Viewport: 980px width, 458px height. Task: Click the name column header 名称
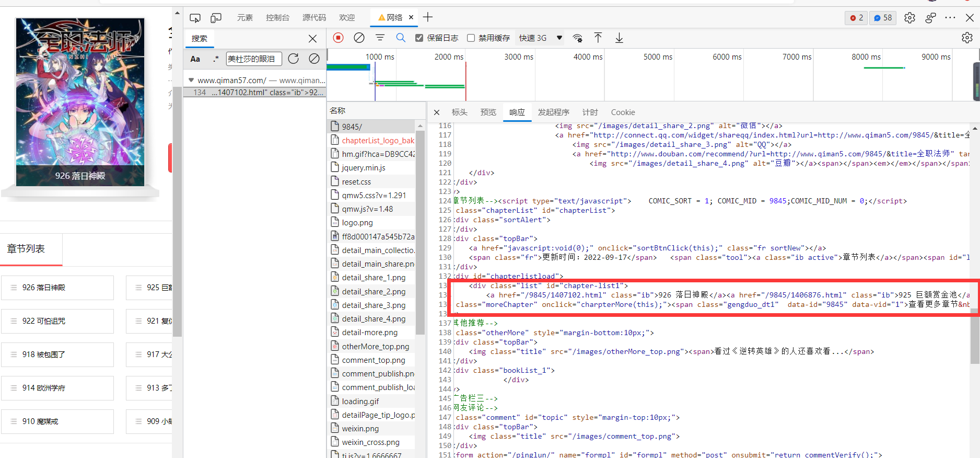(x=337, y=110)
